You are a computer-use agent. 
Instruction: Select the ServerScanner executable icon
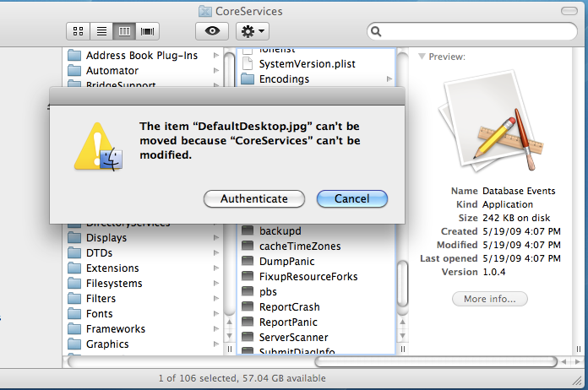pyautogui.click(x=248, y=337)
